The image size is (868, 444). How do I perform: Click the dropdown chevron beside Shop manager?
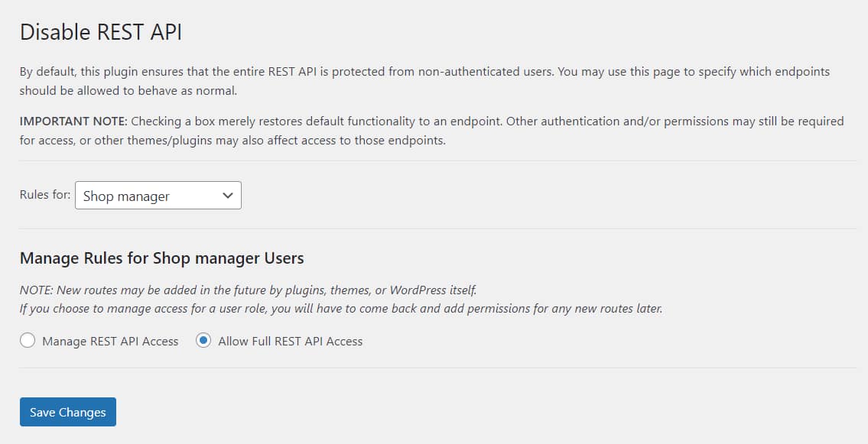[x=226, y=196]
